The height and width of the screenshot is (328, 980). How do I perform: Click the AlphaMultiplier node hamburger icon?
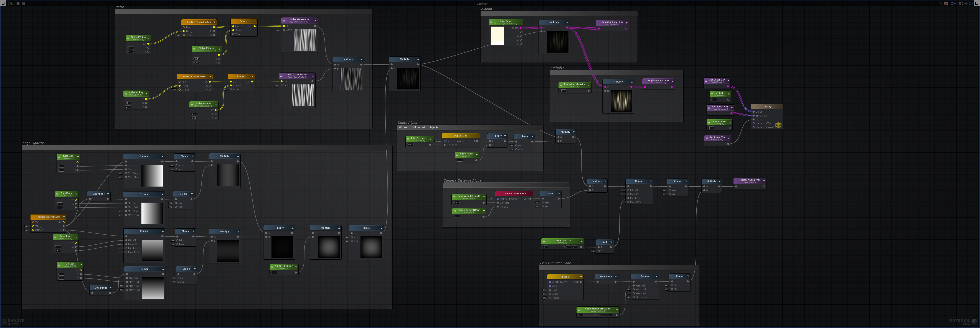coord(272,267)
